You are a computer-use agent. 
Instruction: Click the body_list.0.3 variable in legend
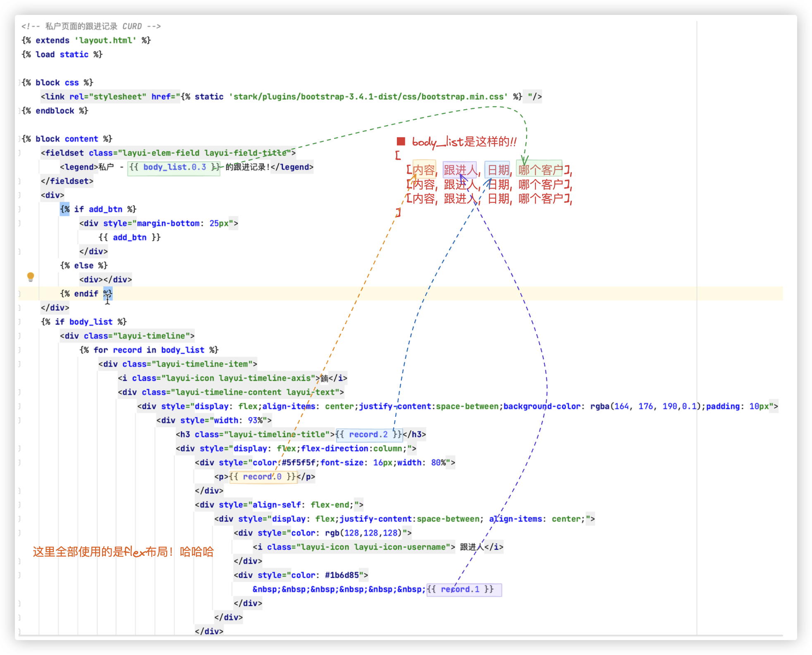coord(174,167)
